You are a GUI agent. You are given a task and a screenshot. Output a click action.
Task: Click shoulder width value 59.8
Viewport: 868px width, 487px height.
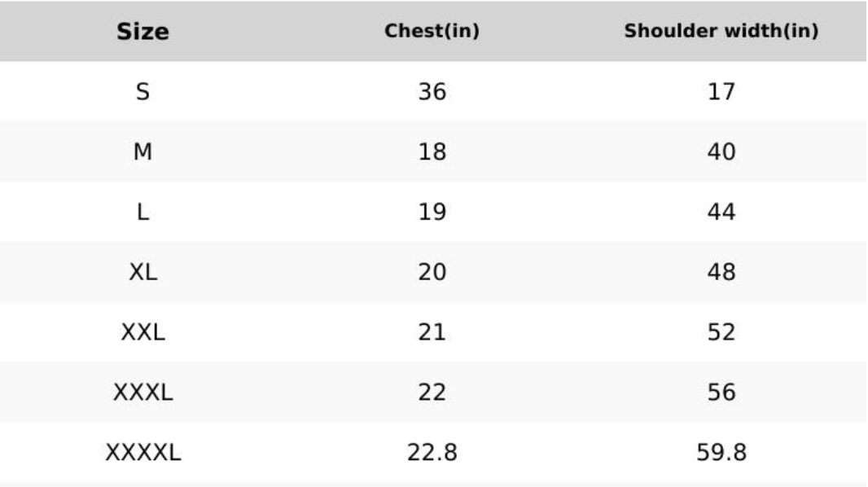coord(721,453)
